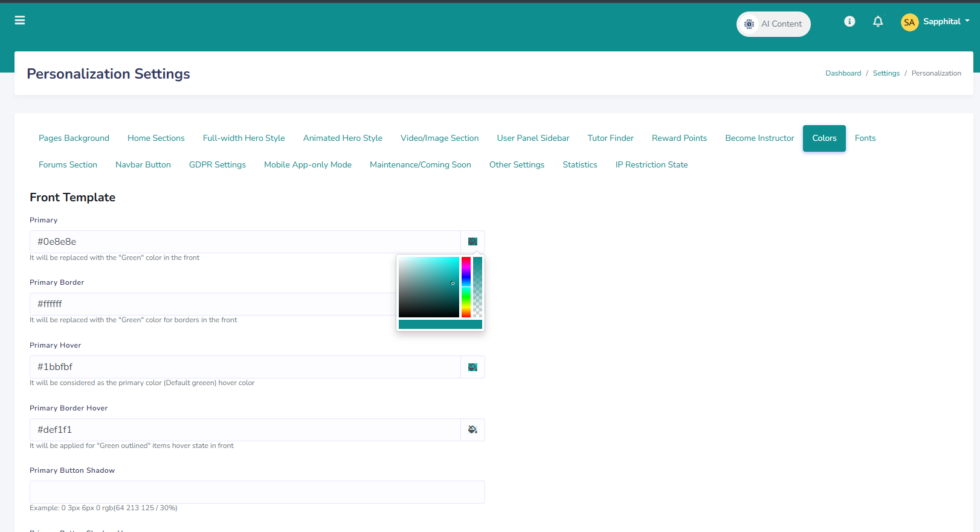The width and height of the screenshot is (980, 532).
Task: Go to the Statistics tab
Action: click(580, 165)
